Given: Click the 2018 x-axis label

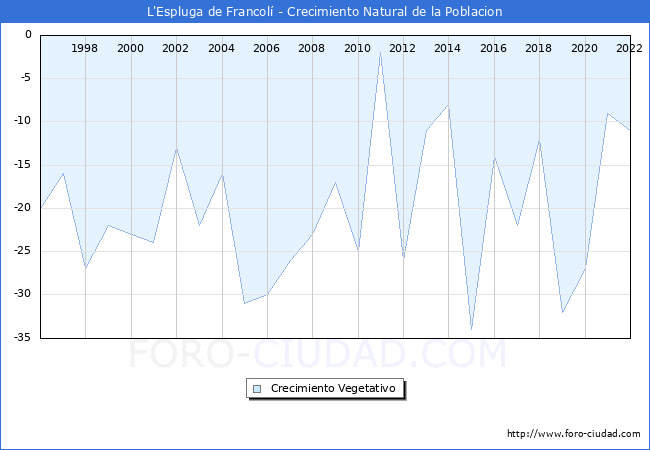Looking at the screenshot, I should pyautogui.click(x=538, y=48).
